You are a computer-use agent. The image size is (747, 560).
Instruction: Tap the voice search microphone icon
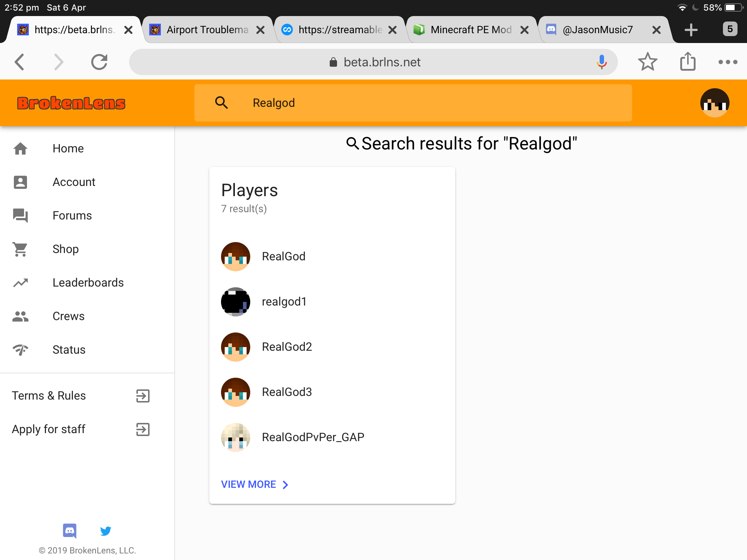pyautogui.click(x=601, y=62)
